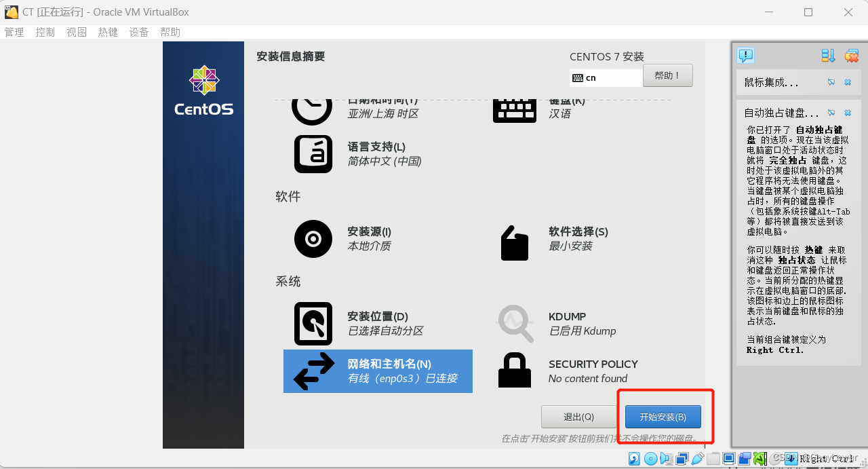Click the mute icon on 鼠标集成 notification
Image resolution: width=868 pixels, height=469 pixels.
point(831,82)
